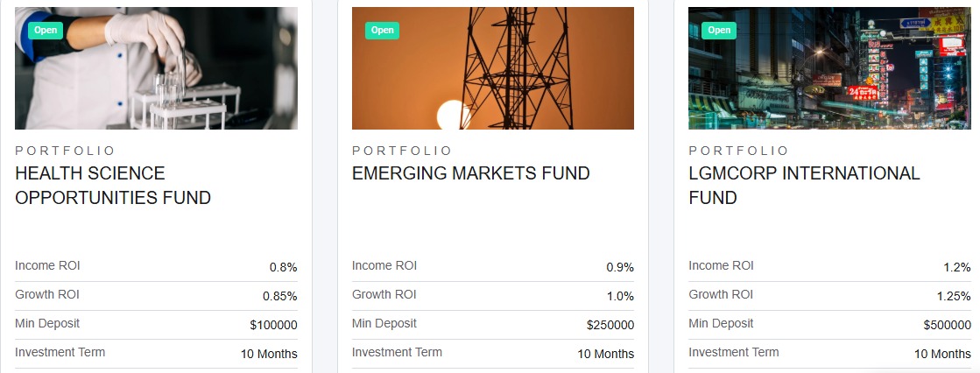This screenshot has width=980, height=373.
Task: Click the Portfolio label above Emerging Markets Fund
Action: click(402, 151)
